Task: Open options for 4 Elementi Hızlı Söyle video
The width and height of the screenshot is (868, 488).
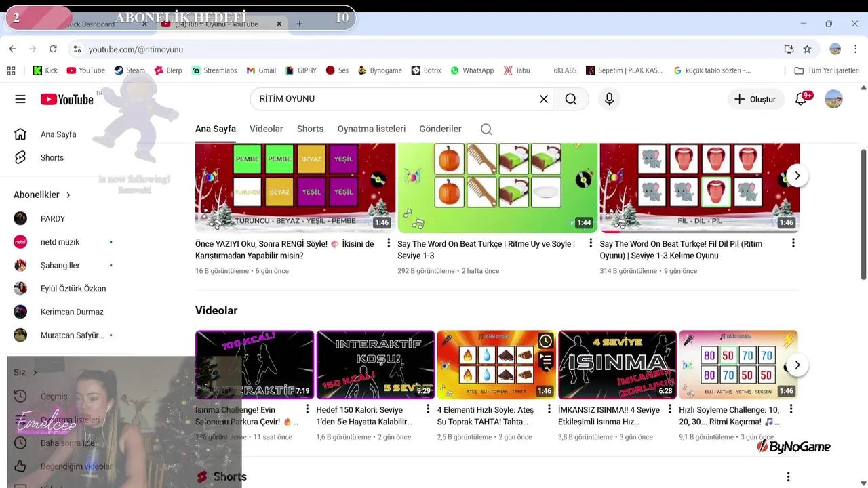Action: tap(549, 409)
